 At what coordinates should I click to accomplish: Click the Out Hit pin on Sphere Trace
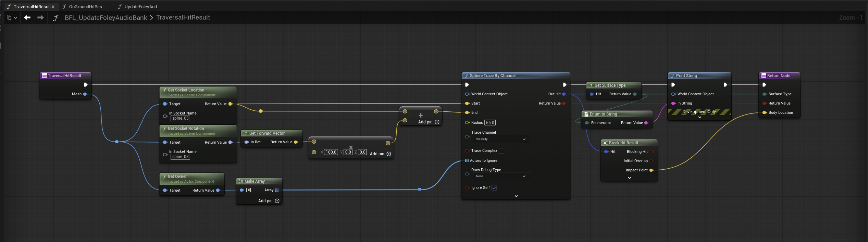tap(564, 94)
